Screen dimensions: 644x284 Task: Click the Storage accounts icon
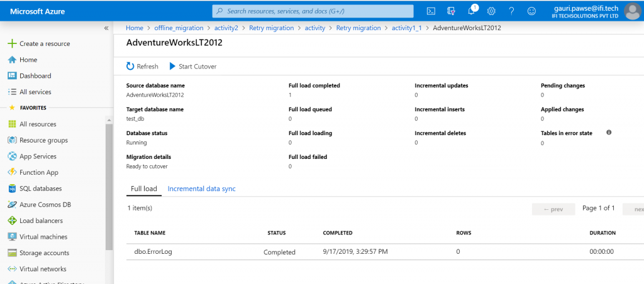[x=13, y=253]
